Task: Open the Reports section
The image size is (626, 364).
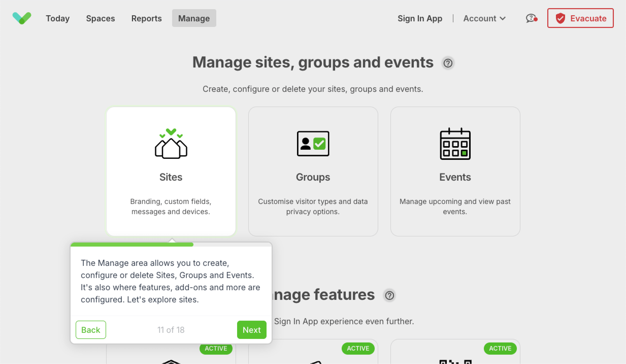Action: [146, 18]
